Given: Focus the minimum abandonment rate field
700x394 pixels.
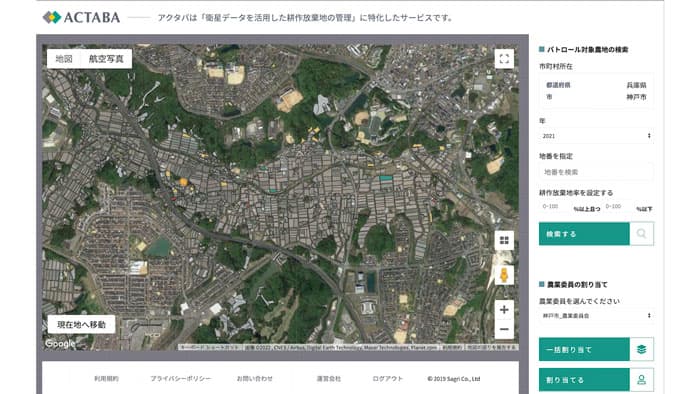Looking at the screenshot, I should pyautogui.click(x=555, y=207).
